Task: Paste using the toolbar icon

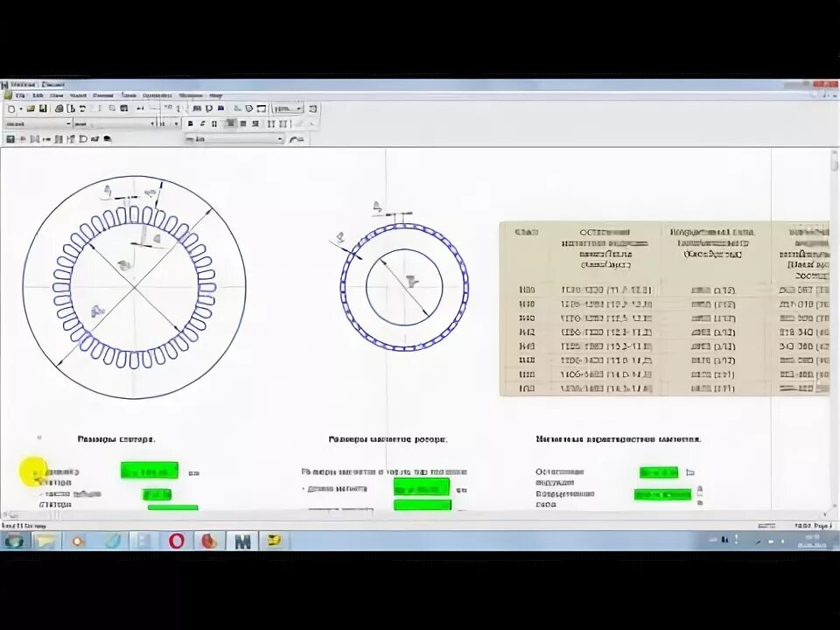Action: pyautogui.click(x=123, y=108)
